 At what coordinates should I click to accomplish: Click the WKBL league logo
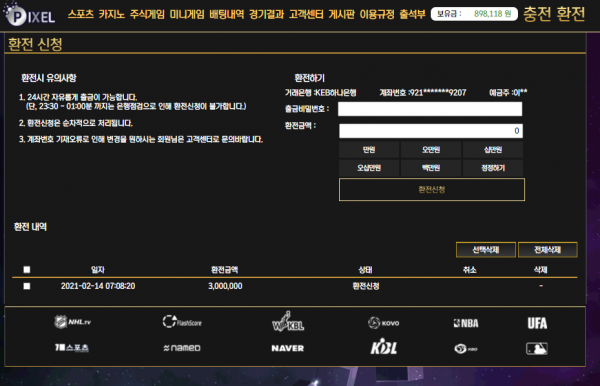click(288, 321)
